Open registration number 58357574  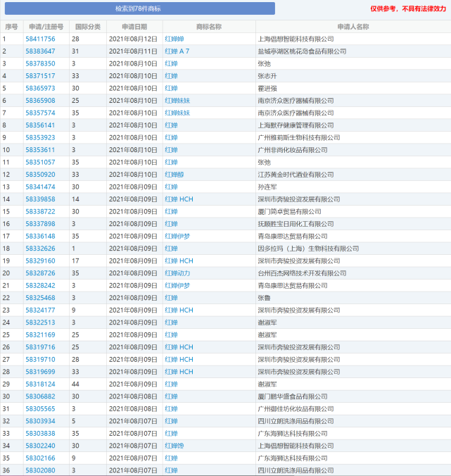(40, 113)
